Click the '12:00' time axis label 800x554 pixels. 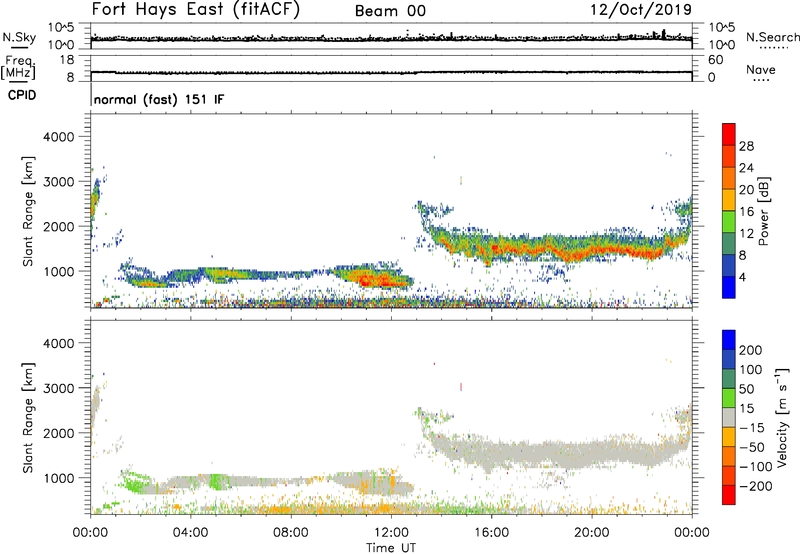[x=391, y=533]
